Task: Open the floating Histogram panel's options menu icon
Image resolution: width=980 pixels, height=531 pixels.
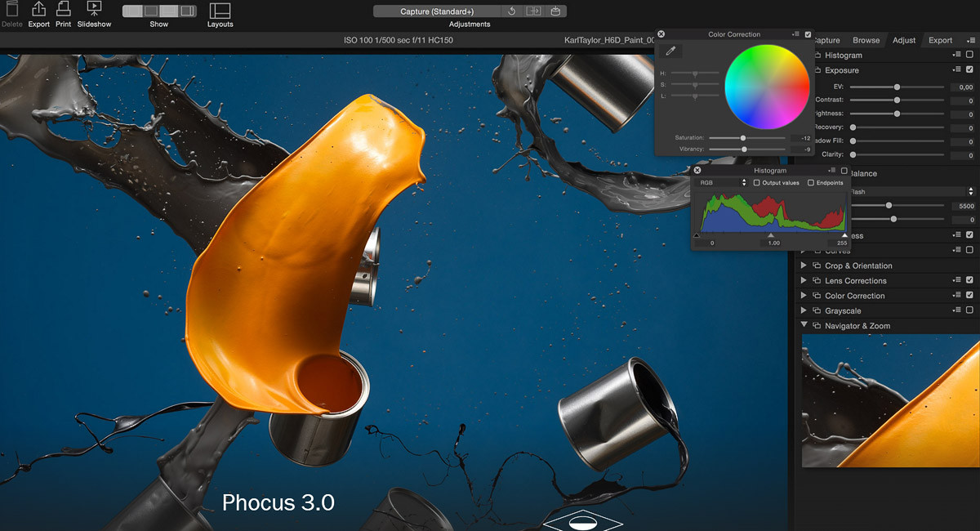Action: 831,171
